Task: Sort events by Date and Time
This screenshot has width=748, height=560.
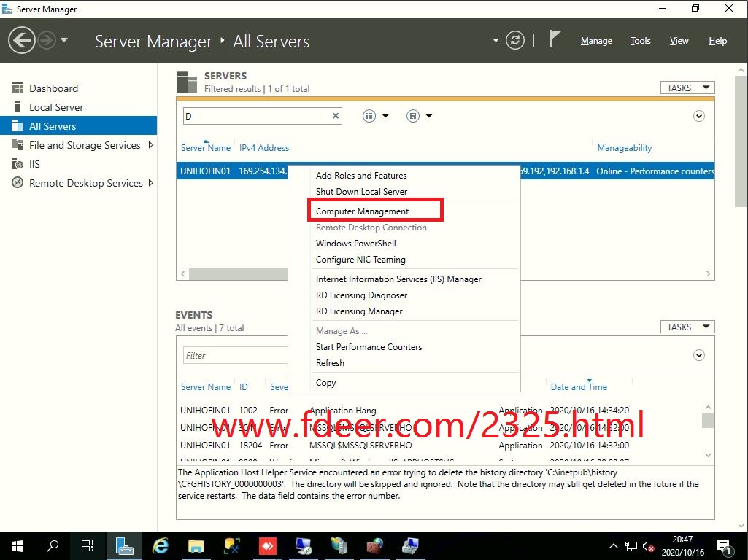Action: [579, 387]
